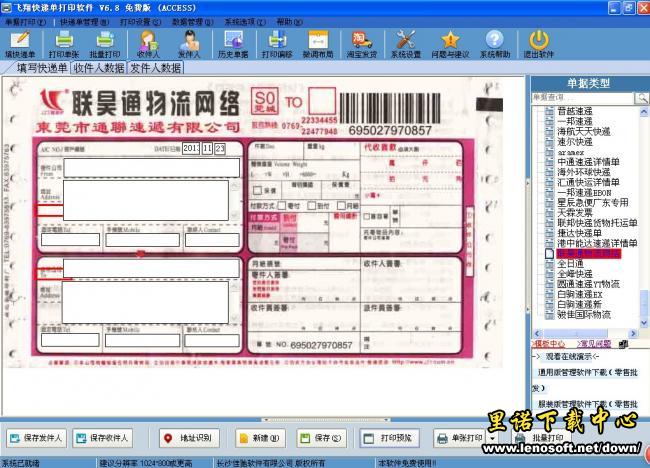Open 历史单据 from the toolbar
The image size is (650, 468).
point(233,44)
